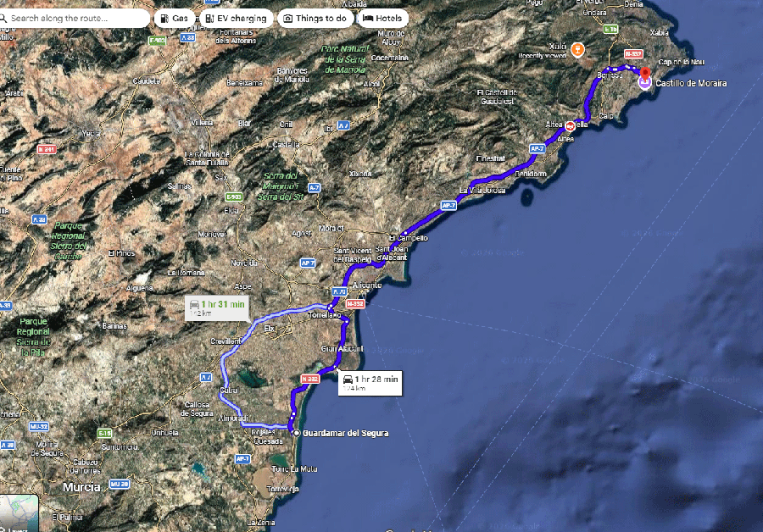
Task: Click the Guardamar del Segura origin marker
Action: point(296,433)
